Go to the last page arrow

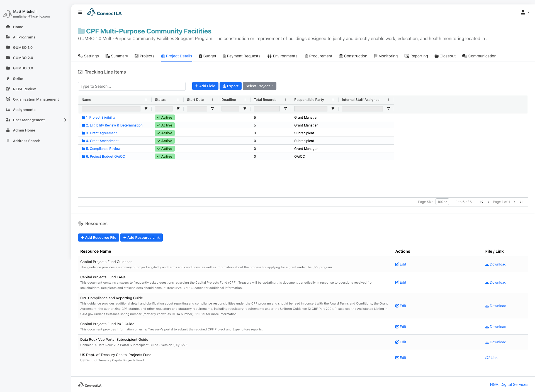521,202
